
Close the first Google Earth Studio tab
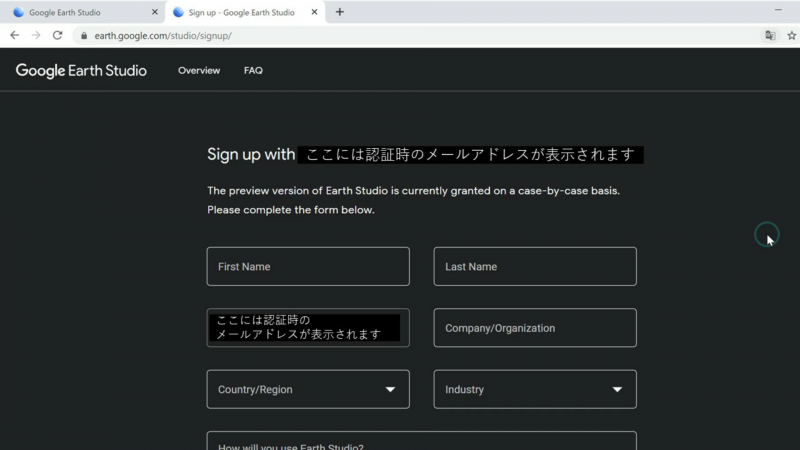pos(154,12)
